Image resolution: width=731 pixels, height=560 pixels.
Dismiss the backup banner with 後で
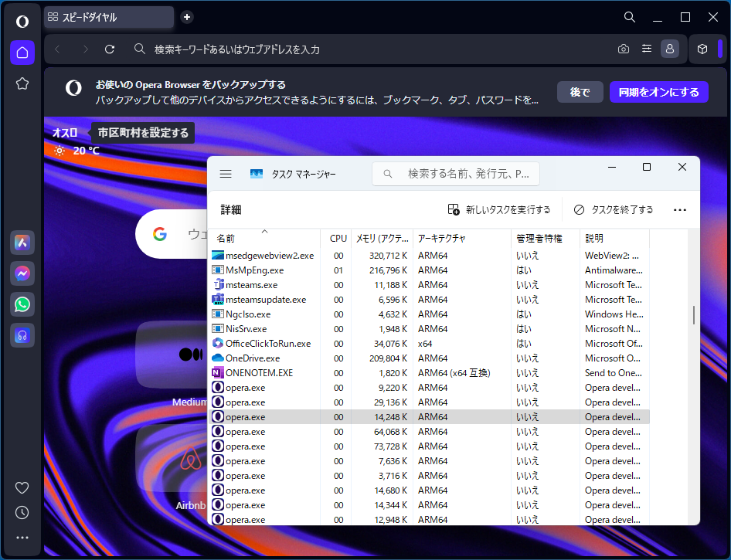pos(580,92)
